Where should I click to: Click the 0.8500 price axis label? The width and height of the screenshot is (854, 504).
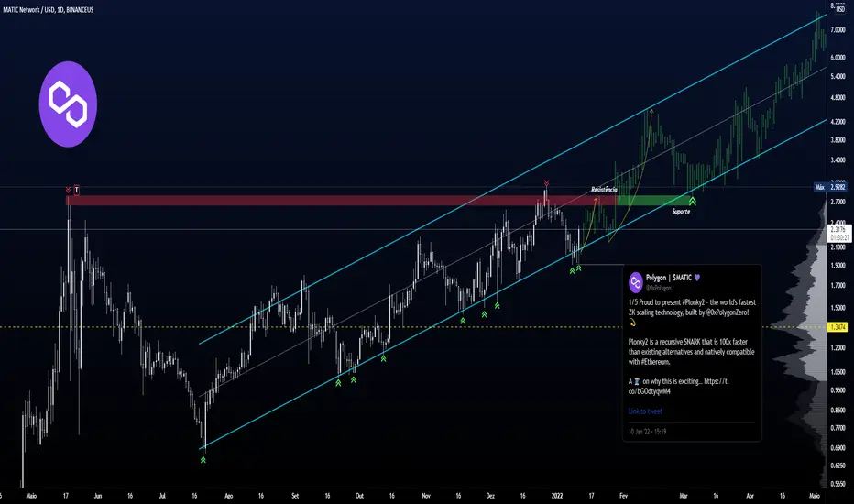[x=838, y=410]
